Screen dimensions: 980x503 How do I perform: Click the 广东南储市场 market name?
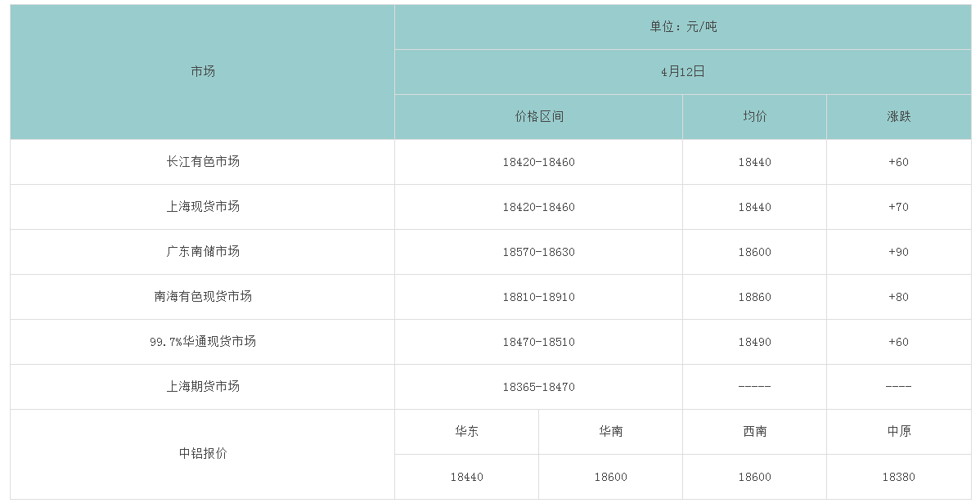pyautogui.click(x=203, y=252)
